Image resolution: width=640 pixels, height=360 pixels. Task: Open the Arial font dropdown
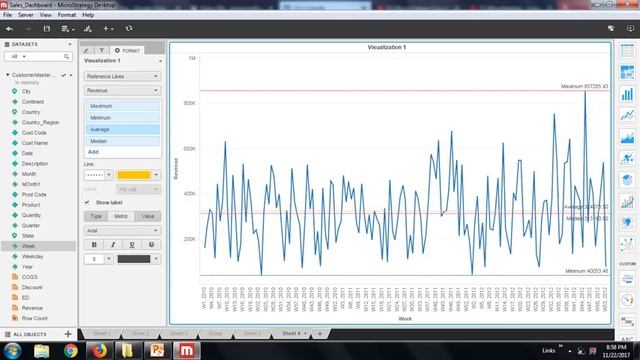pos(122,230)
